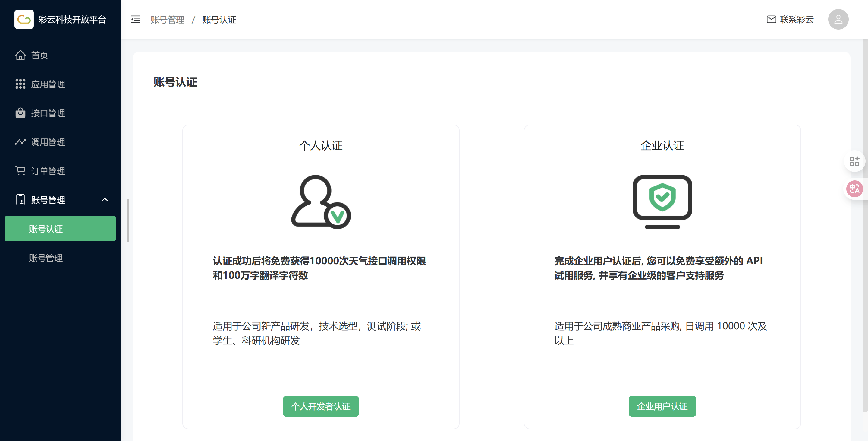Click the line chart icon for 调用管理

pos(20,142)
